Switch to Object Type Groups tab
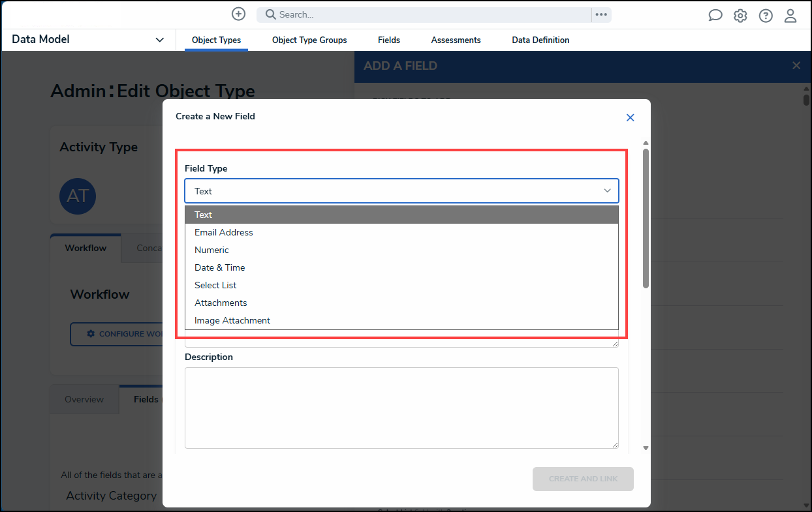The width and height of the screenshot is (812, 512). tap(309, 40)
